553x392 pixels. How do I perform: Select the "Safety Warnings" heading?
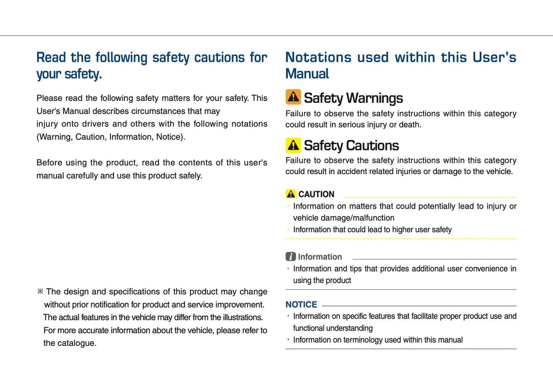coord(353,98)
